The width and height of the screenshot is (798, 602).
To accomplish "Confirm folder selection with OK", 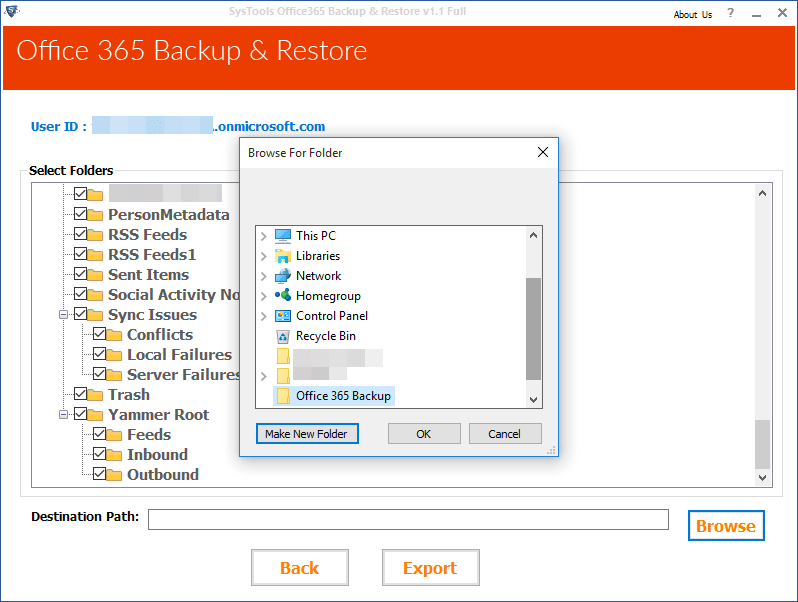I will [424, 434].
